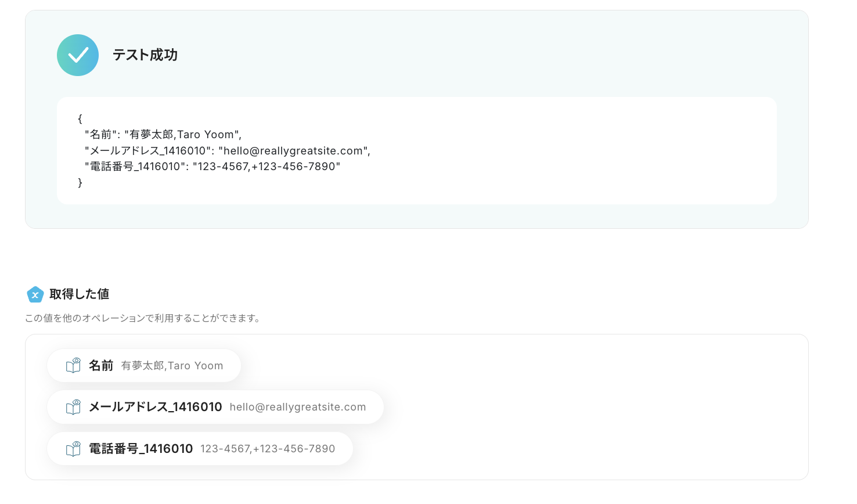Click the テスト成功 heading text
This screenshot has height=504, width=857.
point(145,55)
